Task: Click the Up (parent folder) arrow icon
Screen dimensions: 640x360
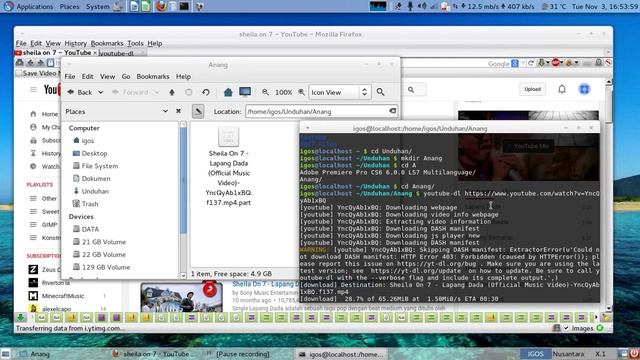Action: click(172, 93)
